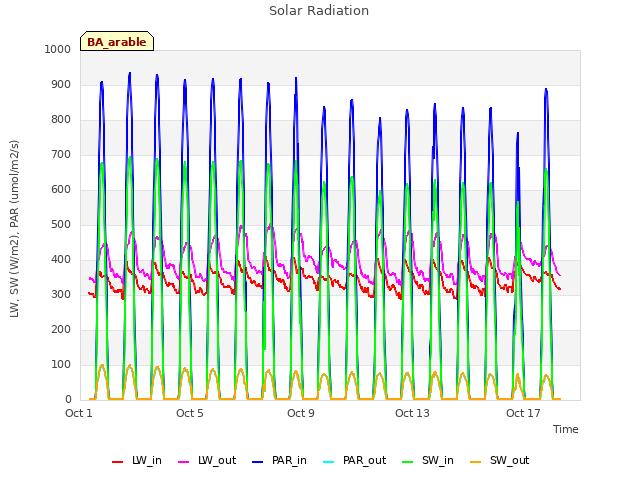
Task: Click the Oct 9 x-axis label
Action: [x=301, y=413]
